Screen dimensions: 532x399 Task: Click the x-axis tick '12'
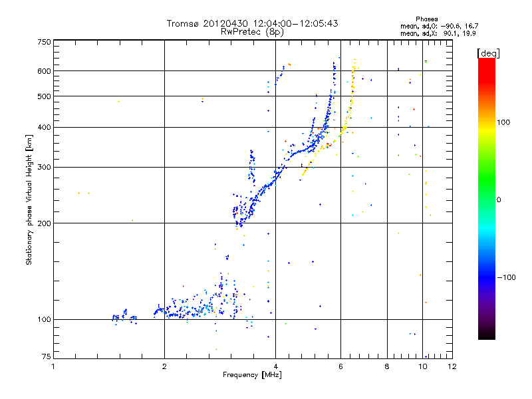(x=452, y=366)
